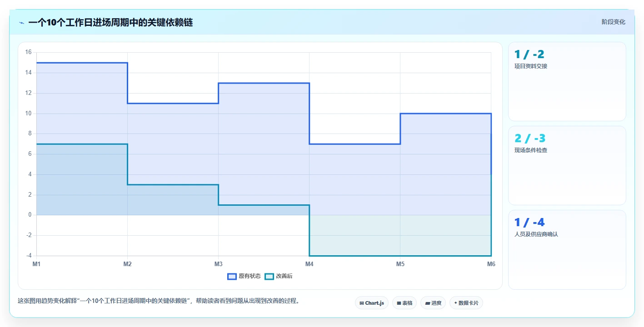Click the M5 axis label
644x327 pixels.
(x=400, y=264)
